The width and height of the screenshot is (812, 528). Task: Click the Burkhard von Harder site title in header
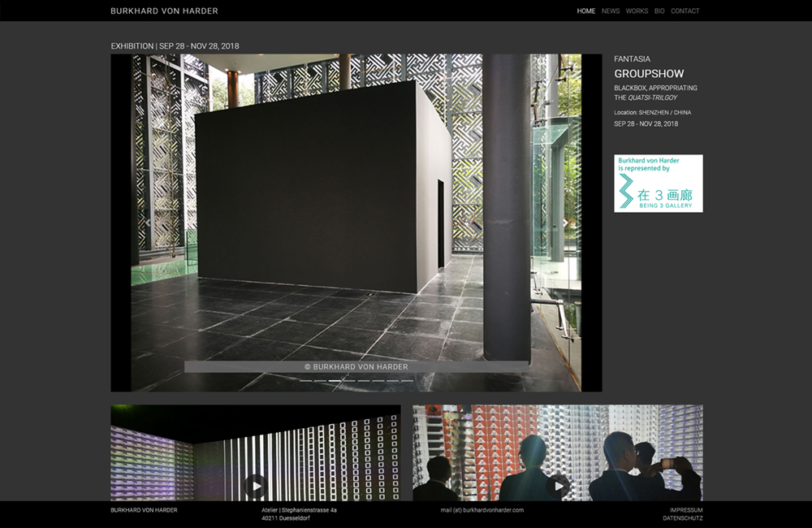pos(164,11)
